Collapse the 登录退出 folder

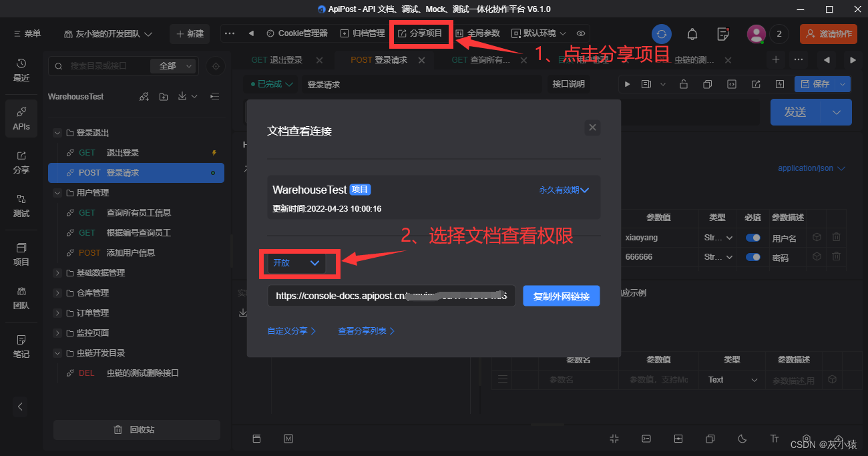pyautogui.click(x=58, y=133)
